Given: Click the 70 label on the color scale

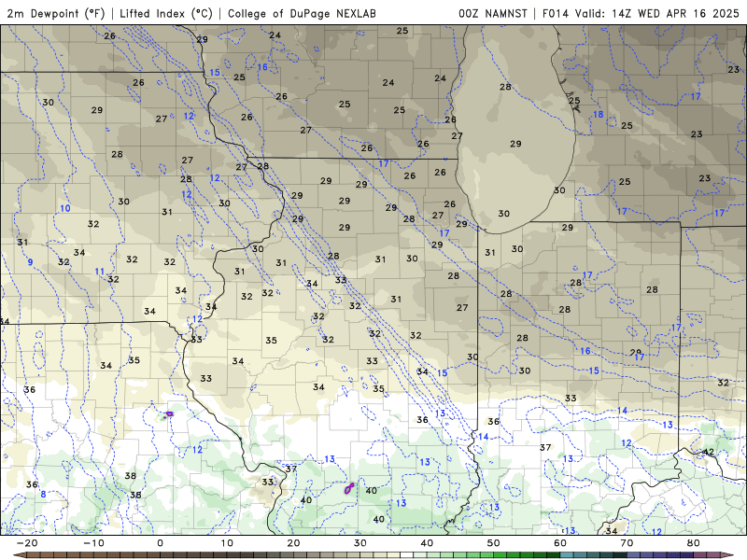Looking at the screenshot, I should [627, 543].
